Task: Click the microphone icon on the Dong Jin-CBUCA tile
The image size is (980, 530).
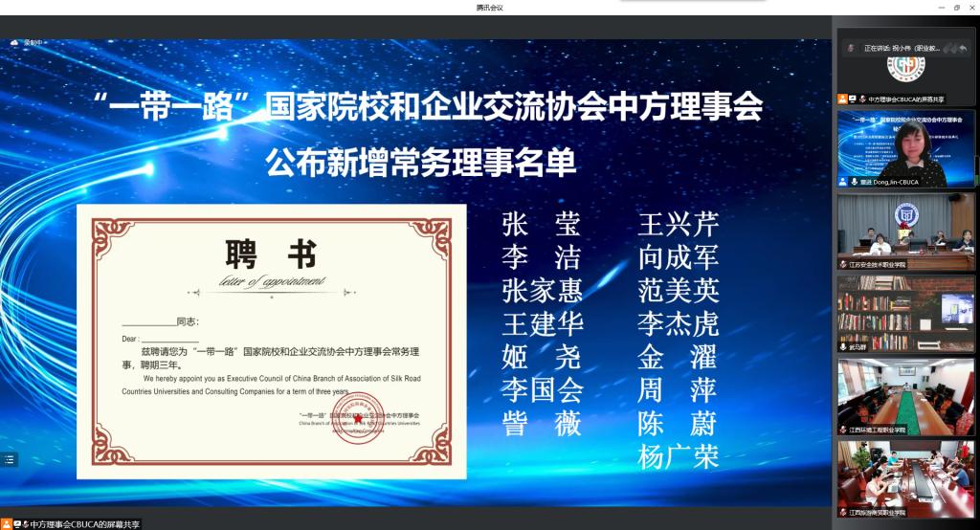Action: tap(854, 182)
